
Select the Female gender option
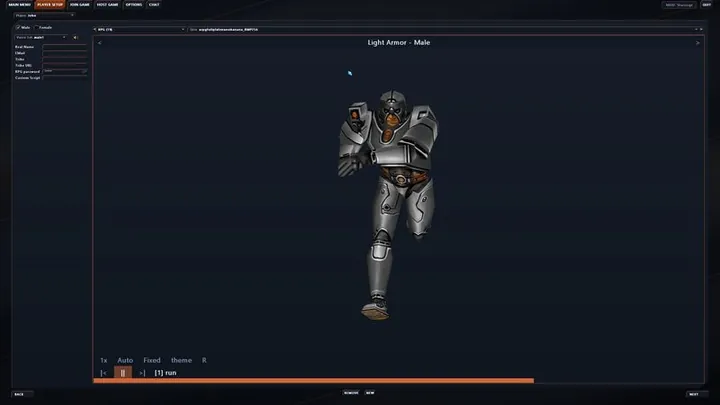(43, 28)
